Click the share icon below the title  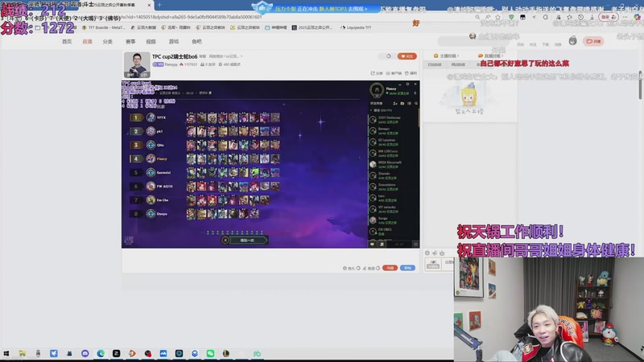373,73
